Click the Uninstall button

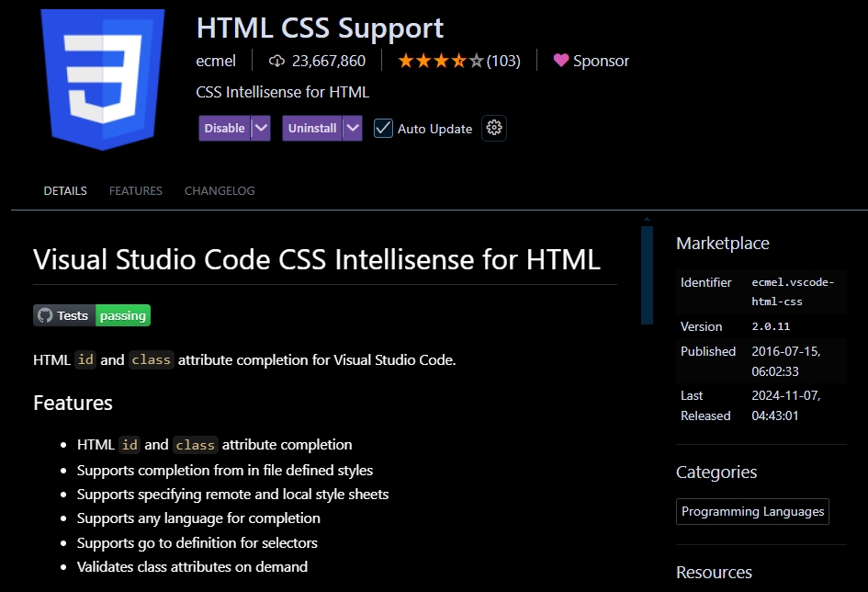coord(312,128)
